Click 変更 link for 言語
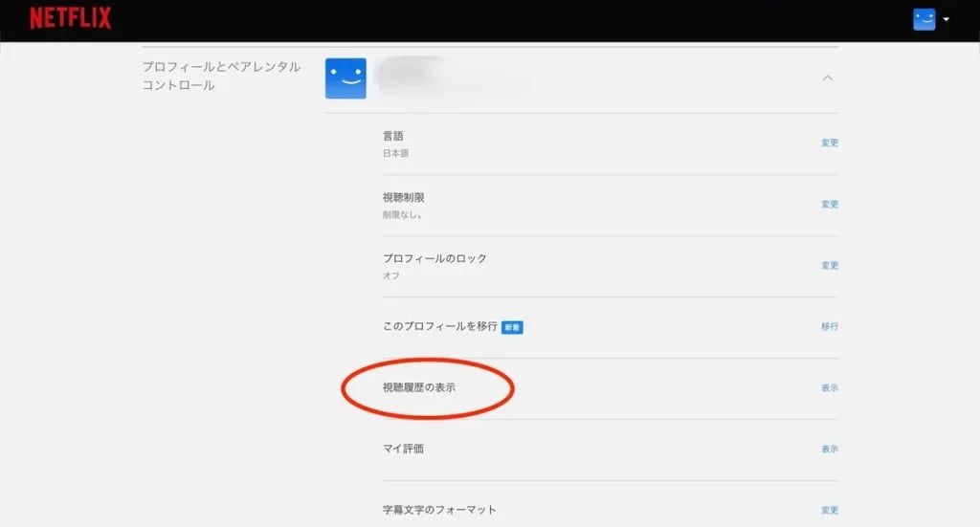Image resolution: width=980 pixels, height=527 pixels. pos(829,143)
